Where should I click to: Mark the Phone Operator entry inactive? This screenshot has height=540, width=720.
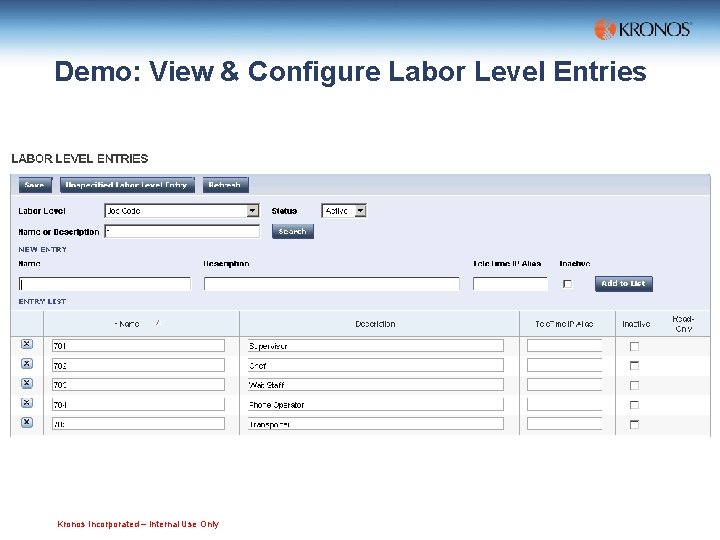[634, 405]
